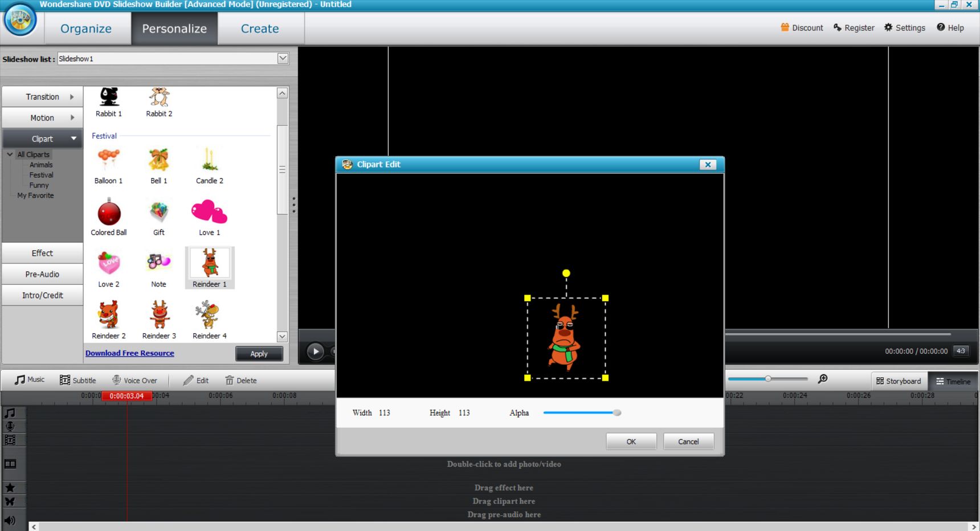
Task: Click the timeline zoom slider handle
Action: coord(768,378)
